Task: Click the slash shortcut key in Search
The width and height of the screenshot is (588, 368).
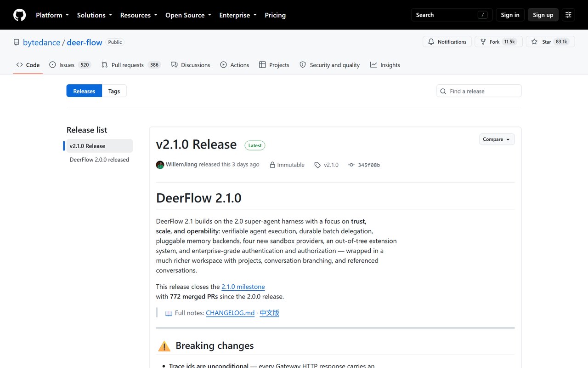Action: tap(482, 15)
